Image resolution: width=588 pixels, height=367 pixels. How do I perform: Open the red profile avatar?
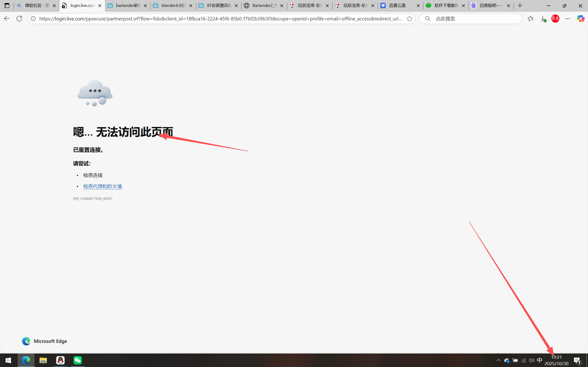[555, 18]
